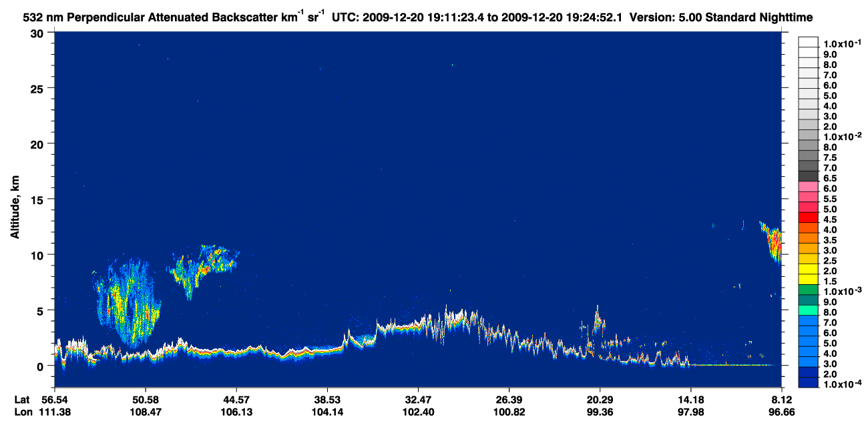The height and width of the screenshot is (445, 868).
Task: Click the 5.5 colorbar label
Action: [830, 199]
